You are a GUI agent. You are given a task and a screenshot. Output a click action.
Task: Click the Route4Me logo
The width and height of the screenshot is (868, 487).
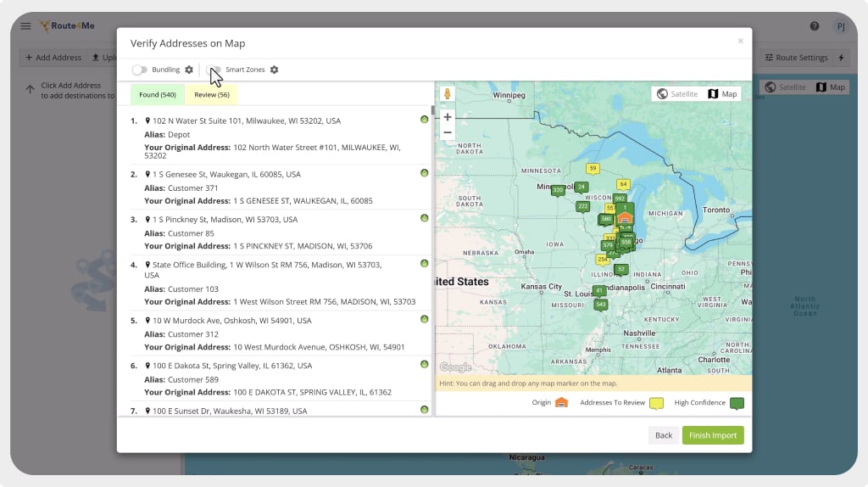coord(67,26)
